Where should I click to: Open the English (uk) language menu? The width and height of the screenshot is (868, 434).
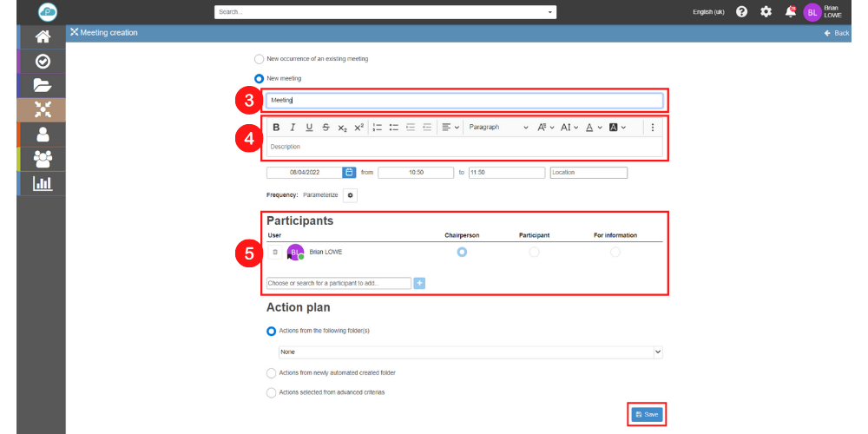(708, 11)
